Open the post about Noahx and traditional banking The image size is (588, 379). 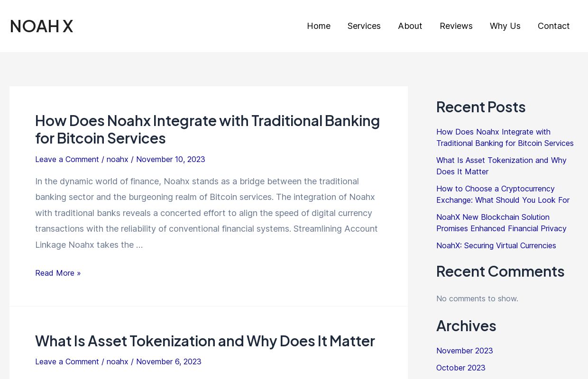pyautogui.click(x=207, y=129)
